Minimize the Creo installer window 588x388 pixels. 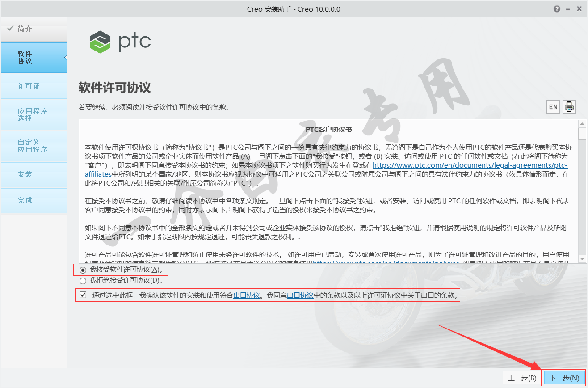[568, 9]
